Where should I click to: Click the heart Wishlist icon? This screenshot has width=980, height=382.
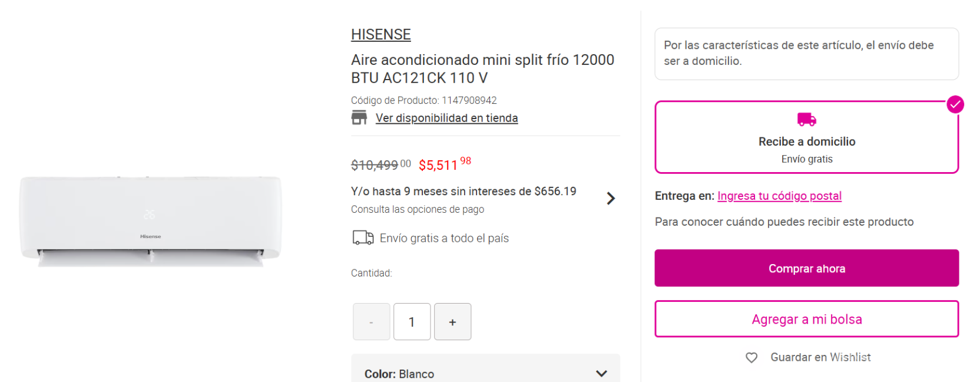coord(751,357)
